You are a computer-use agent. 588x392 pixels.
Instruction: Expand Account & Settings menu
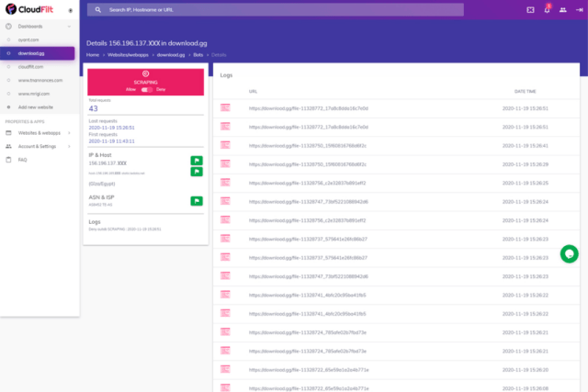coord(70,146)
